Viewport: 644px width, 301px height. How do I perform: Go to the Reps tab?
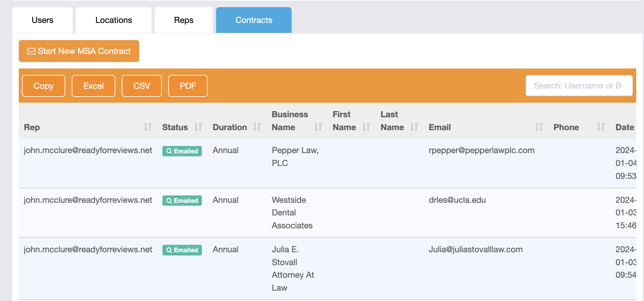click(x=183, y=20)
